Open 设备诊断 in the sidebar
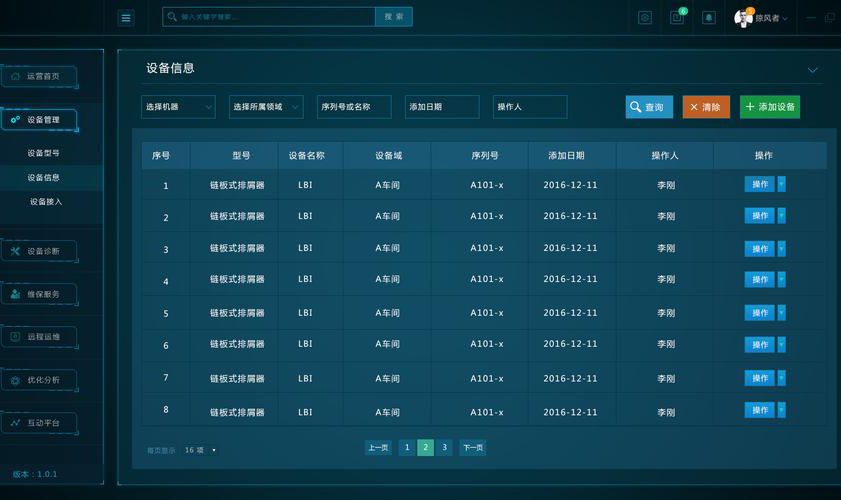Image resolution: width=841 pixels, height=500 pixels. click(x=39, y=251)
